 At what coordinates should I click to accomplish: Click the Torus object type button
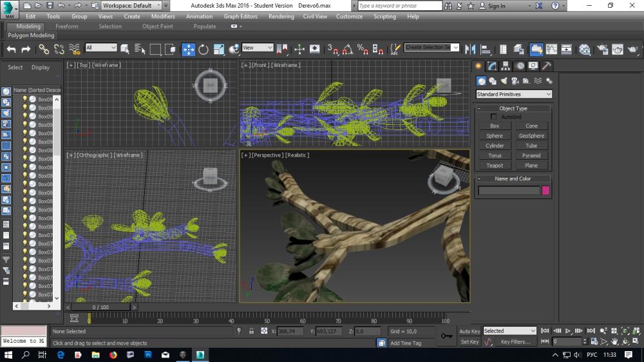pyautogui.click(x=495, y=155)
